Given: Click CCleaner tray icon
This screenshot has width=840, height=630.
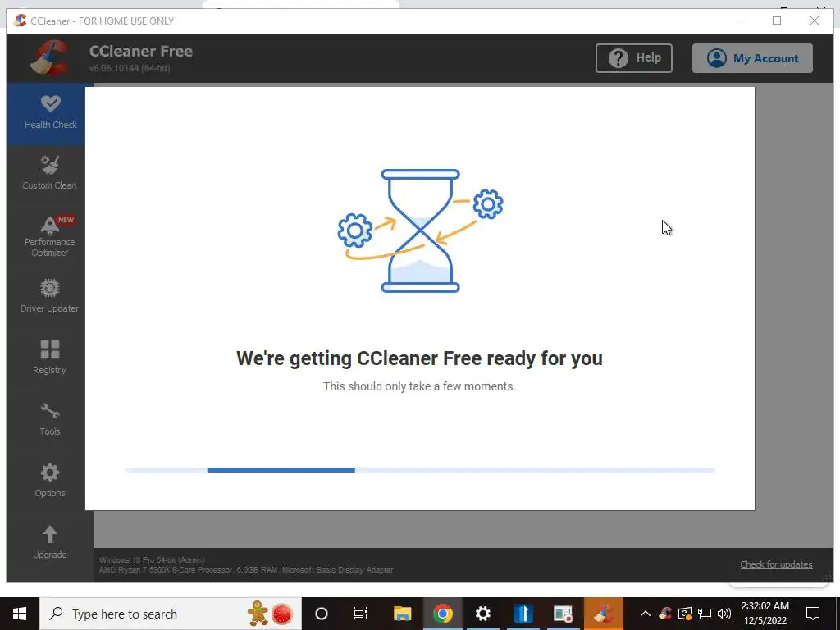Looking at the screenshot, I should [x=665, y=614].
